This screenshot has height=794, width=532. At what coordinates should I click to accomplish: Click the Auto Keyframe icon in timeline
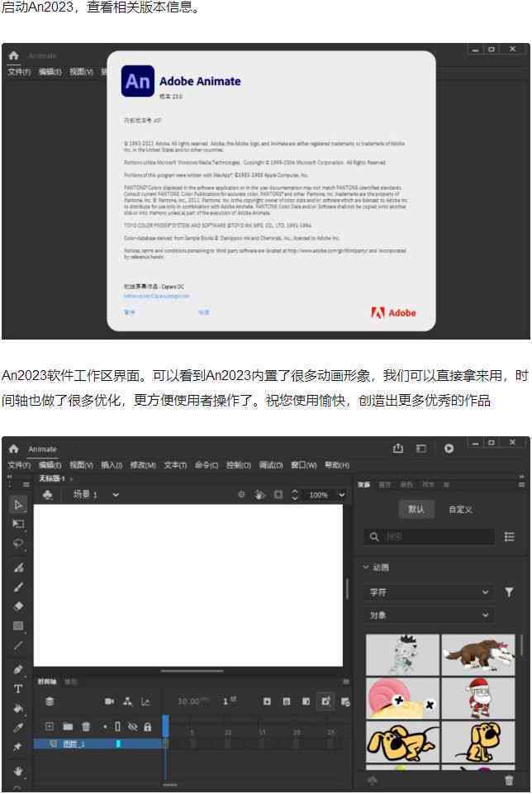[325, 701]
